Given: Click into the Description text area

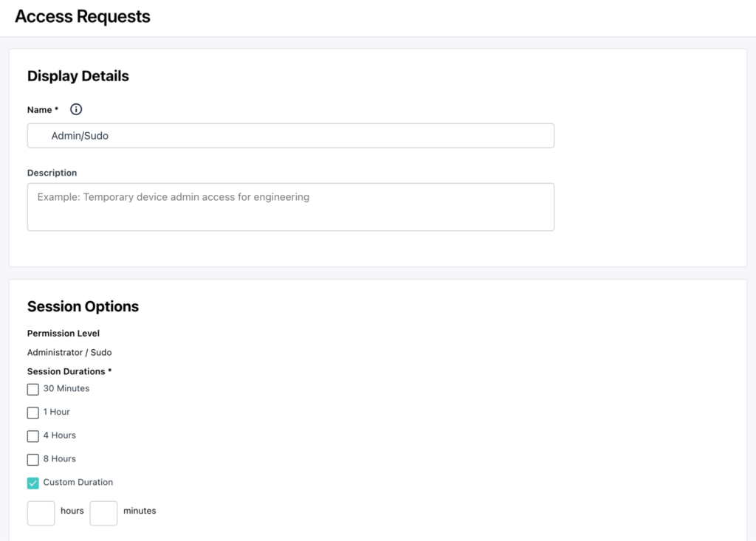Looking at the screenshot, I should pyautogui.click(x=291, y=207).
